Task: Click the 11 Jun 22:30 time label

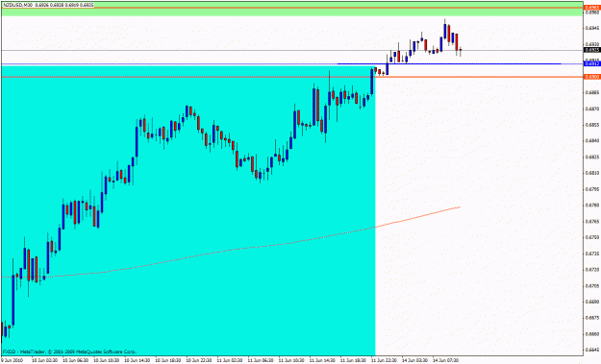Action: [384, 360]
